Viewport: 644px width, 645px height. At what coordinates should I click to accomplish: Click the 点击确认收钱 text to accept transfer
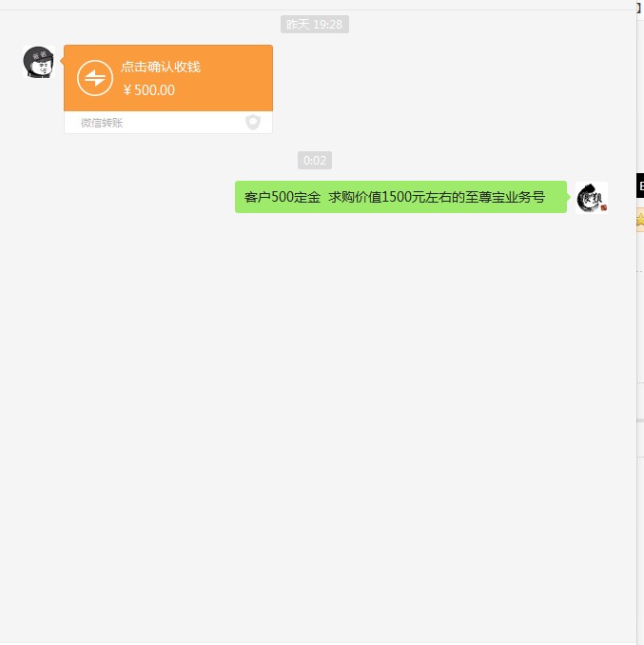pyautogui.click(x=161, y=67)
